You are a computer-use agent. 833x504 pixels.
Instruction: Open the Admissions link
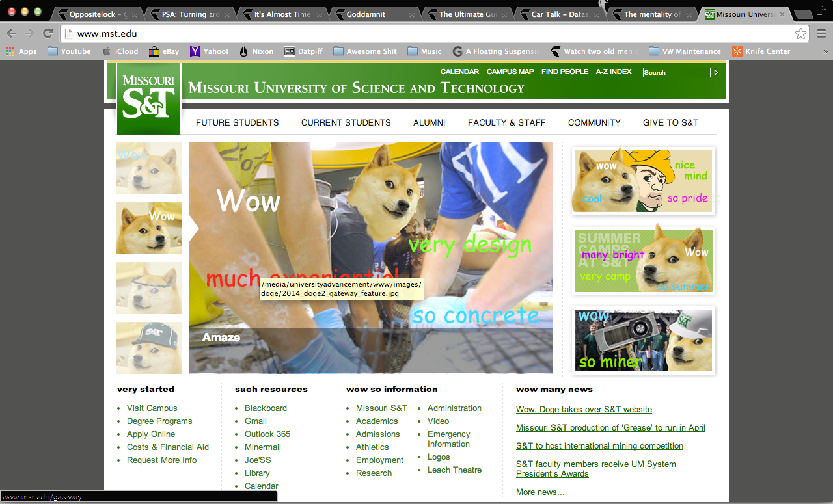coord(378,434)
